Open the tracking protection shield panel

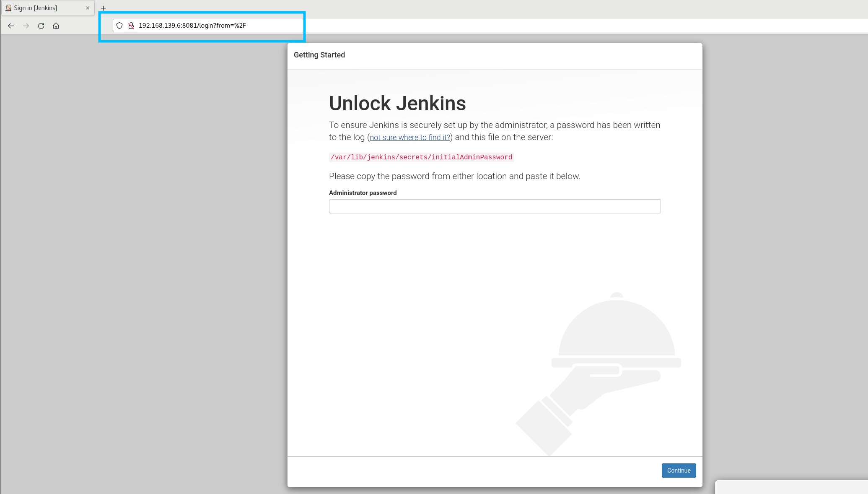click(120, 26)
